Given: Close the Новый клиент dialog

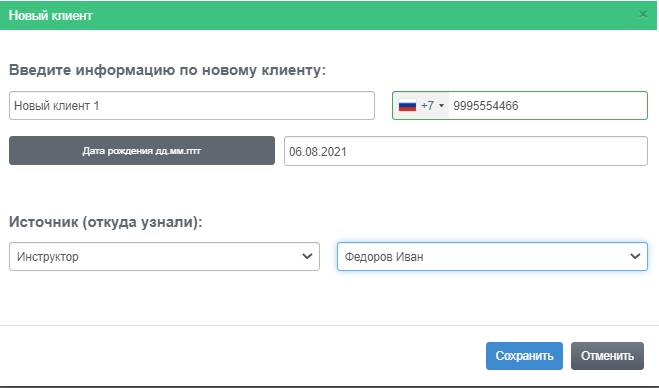Looking at the screenshot, I should click(643, 15).
